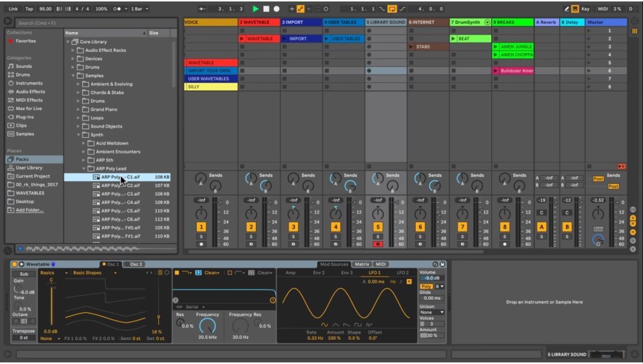Select the LFO 2 tab
The height and width of the screenshot is (364, 643).
click(x=402, y=272)
